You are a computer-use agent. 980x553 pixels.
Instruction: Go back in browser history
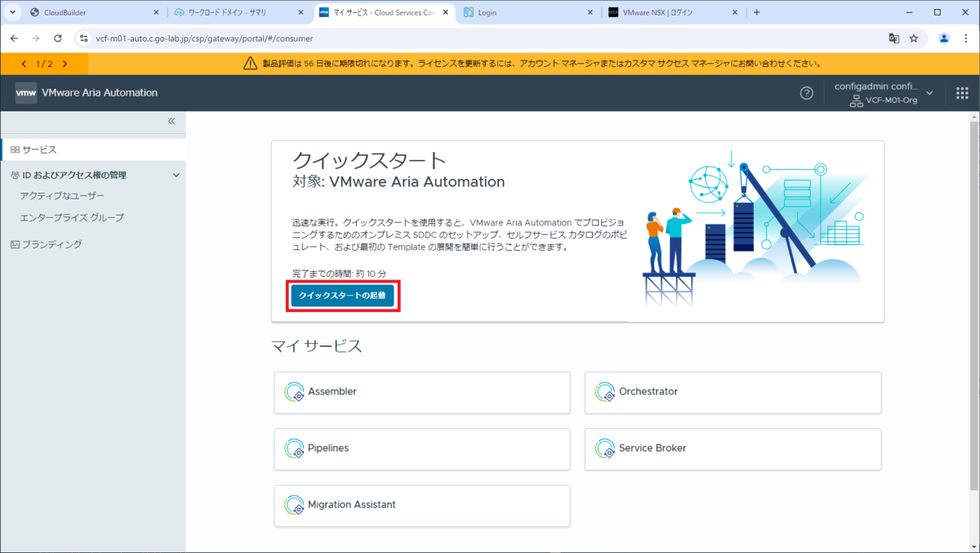pos(15,38)
